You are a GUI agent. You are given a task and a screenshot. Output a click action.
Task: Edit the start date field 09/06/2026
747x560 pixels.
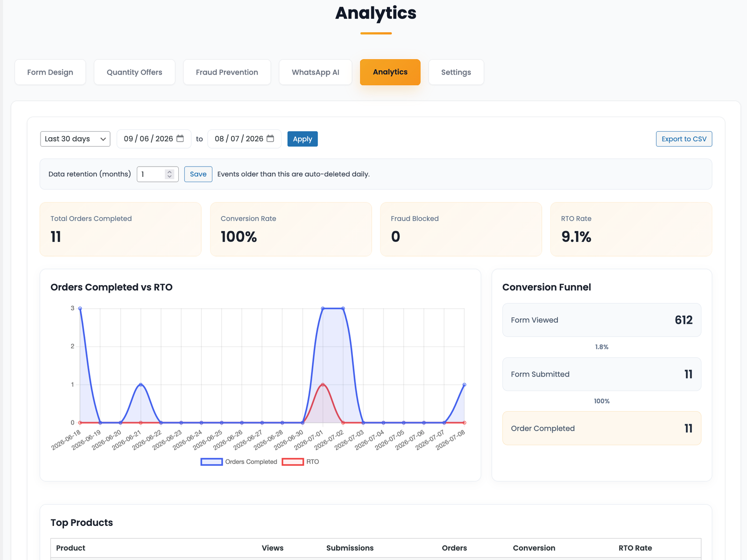coord(154,139)
